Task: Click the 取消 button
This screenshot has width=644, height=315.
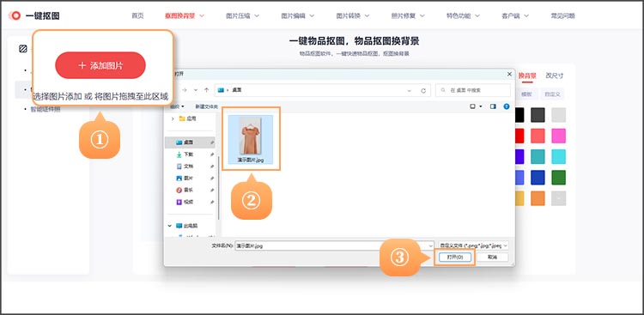Action: [x=492, y=257]
